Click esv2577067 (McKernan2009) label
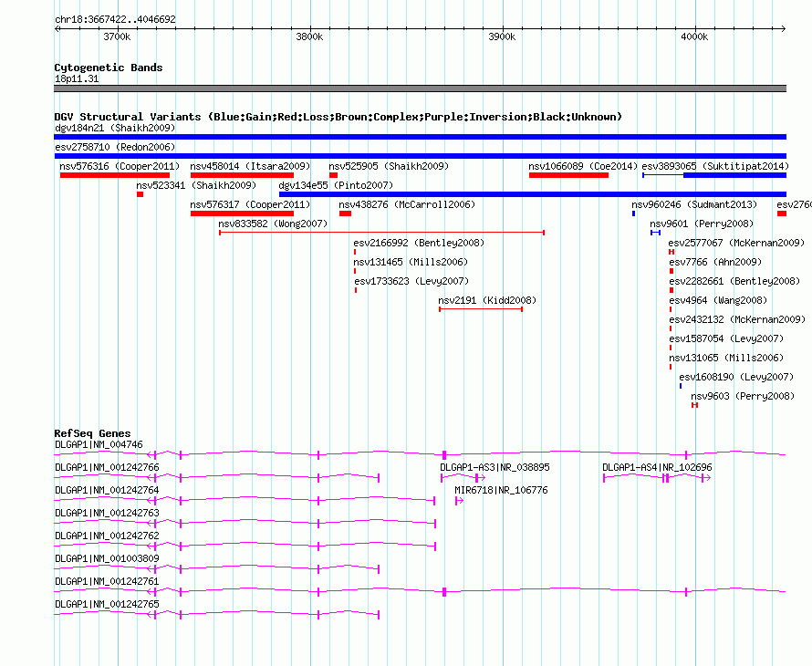This screenshot has height=666, width=812. pyautogui.click(x=736, y=243)
